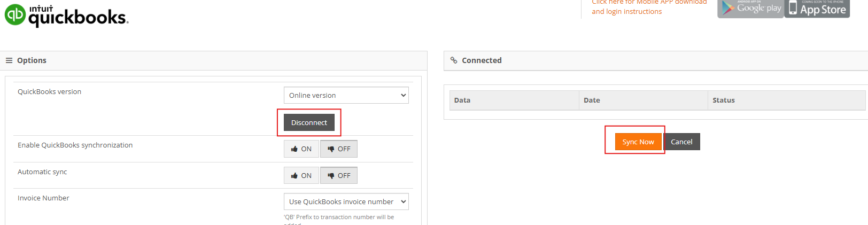Image resolution: width=868 pixels, height=225 pixels.
Task: Click the Data column header
Action: [514, 100]
